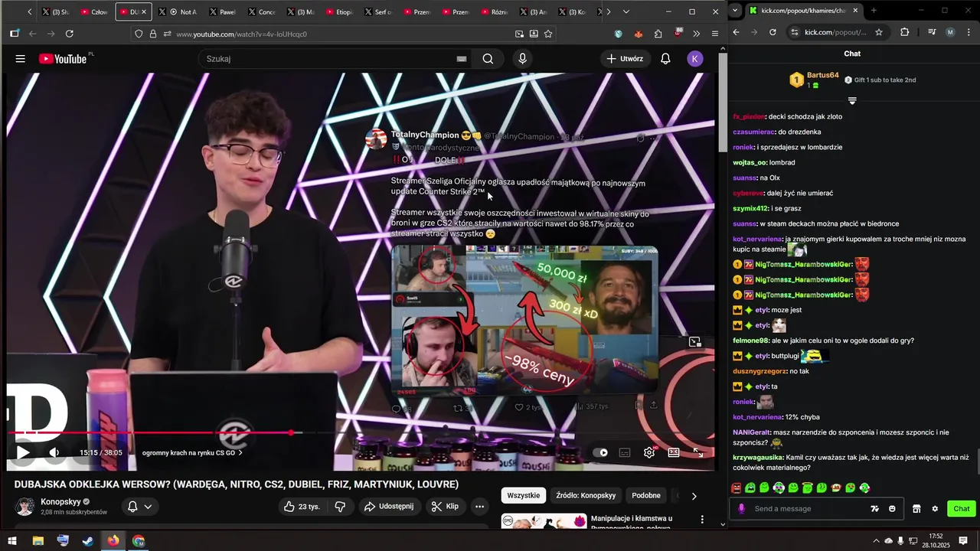
Task: Open the Konopskyy channel name link
Action: click(60, 502)
